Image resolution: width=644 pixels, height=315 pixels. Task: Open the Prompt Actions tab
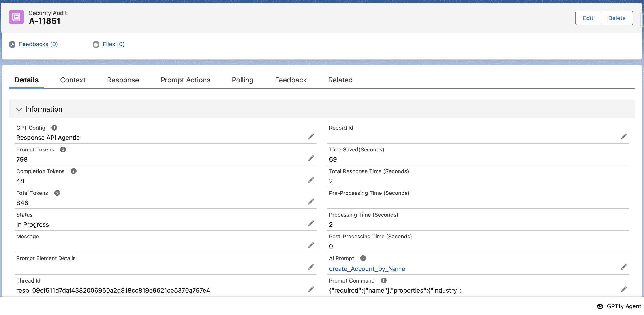185,80
